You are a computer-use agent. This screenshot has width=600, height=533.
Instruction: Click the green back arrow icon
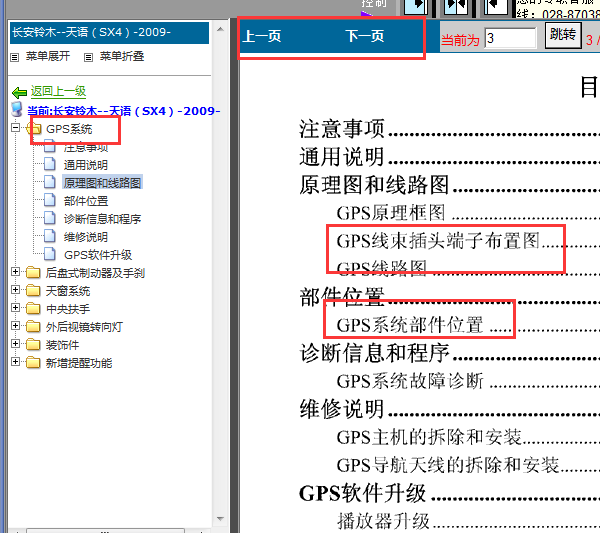tap(19, 92)
